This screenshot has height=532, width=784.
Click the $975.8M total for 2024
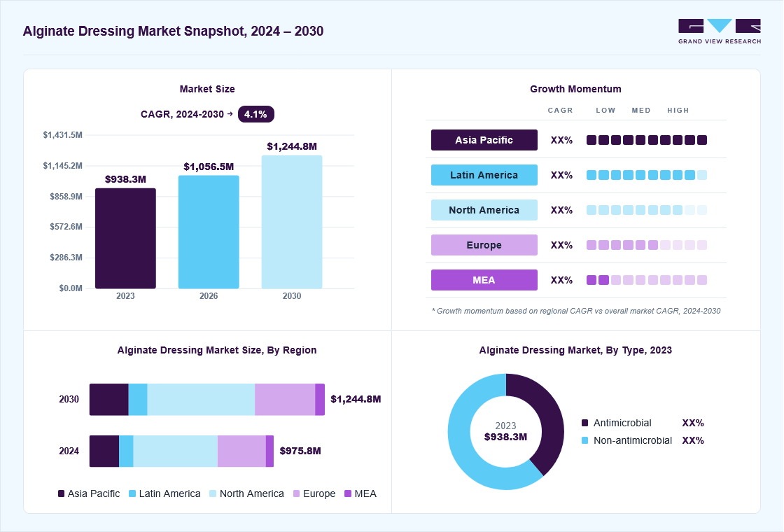[300, 451]
